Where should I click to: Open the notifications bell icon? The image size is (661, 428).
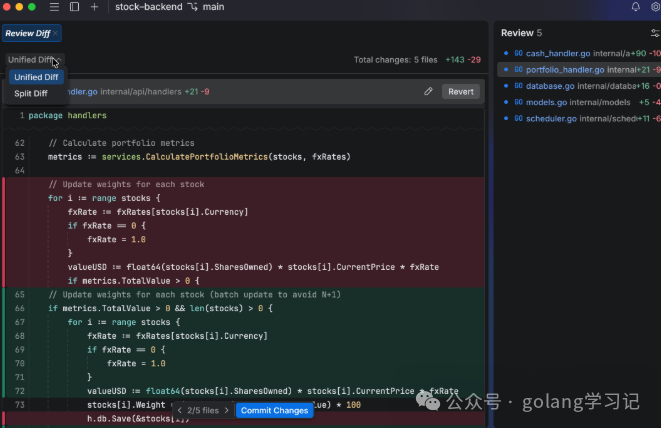pyautogui.click(x=635, y=7)
